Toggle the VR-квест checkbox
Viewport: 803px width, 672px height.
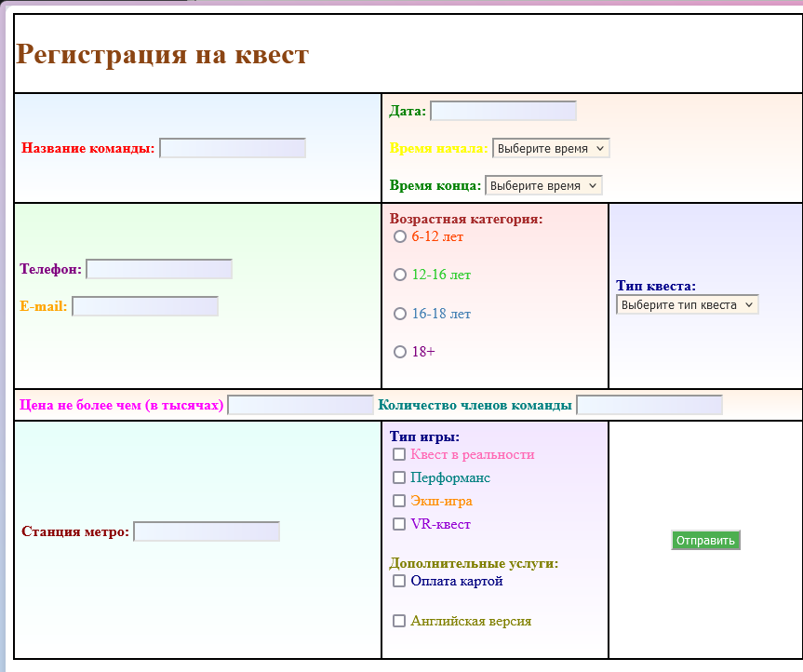[399, 524]
